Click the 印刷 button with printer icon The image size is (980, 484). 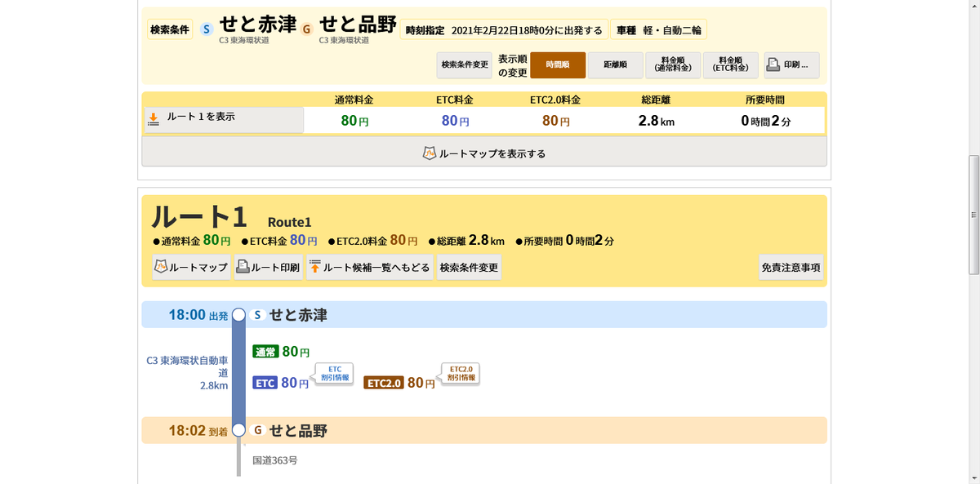[x=791, y=65]
